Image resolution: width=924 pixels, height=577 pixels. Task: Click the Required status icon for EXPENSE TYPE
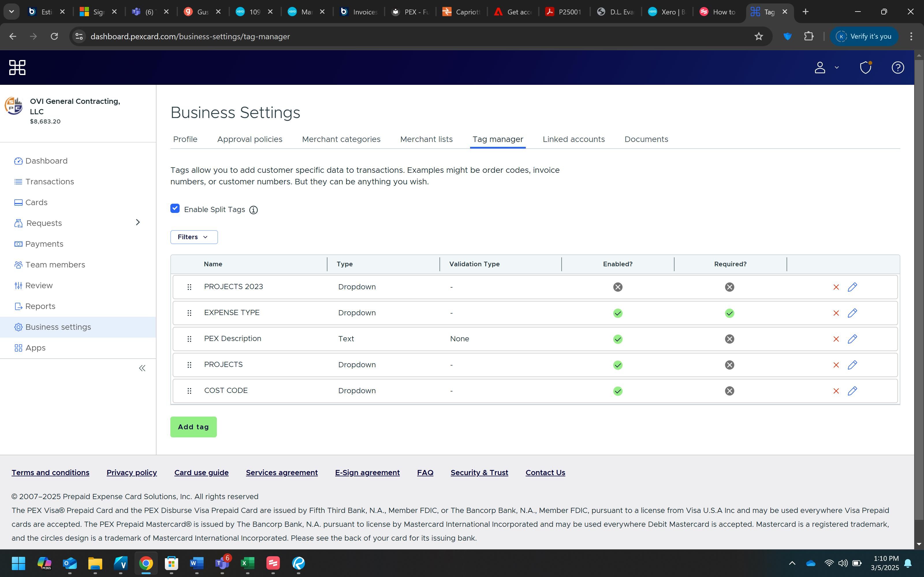click(729, 313)
